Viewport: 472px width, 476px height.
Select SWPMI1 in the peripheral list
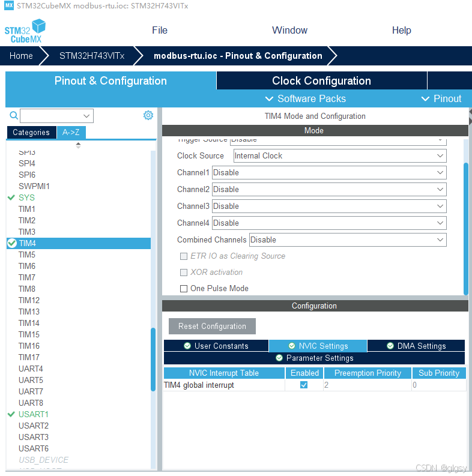point(34,187)
